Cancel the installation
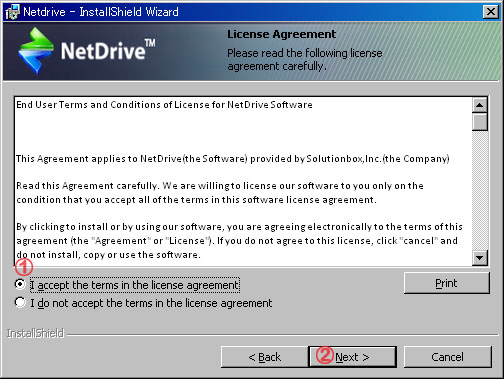Image resolution: width=504 pixels, height=379 pixels. [448, 357]
